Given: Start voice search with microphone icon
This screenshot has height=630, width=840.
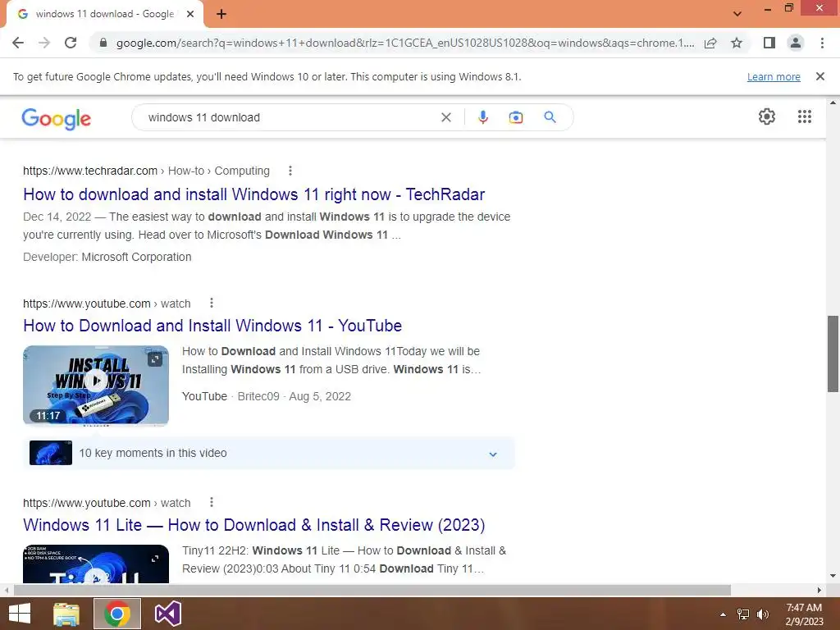Looking at the screenshot, I should tap(482, 117).
